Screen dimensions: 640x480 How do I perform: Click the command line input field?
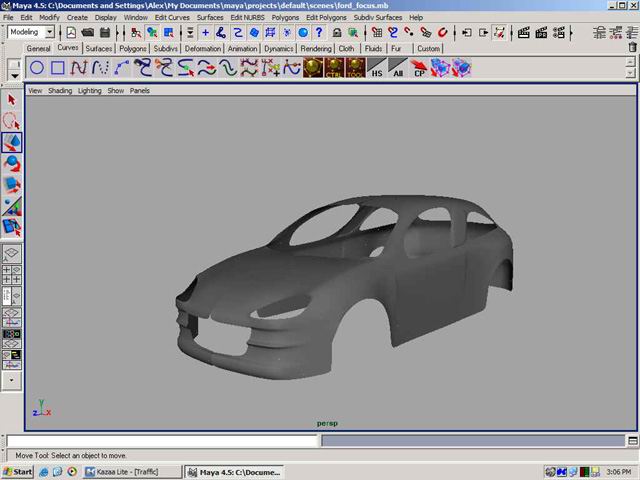162,440
